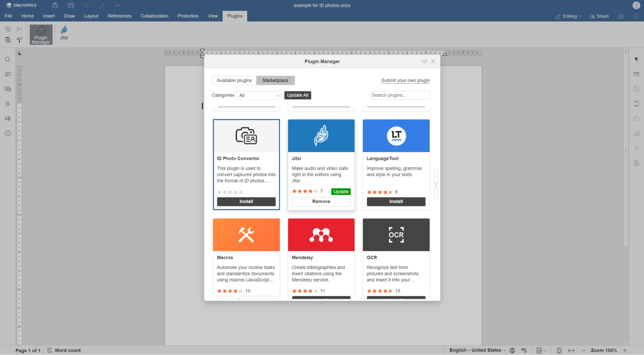Enable spell checking in status bar
Viewport: 644px width, 355px height.
pyautogui.click(x=524, y=350)
